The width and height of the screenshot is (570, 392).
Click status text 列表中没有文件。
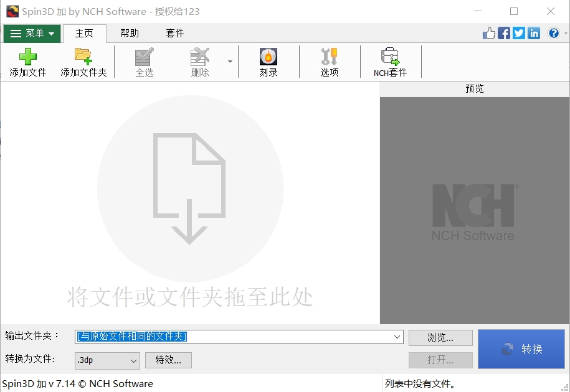click(x=420, y=384)
